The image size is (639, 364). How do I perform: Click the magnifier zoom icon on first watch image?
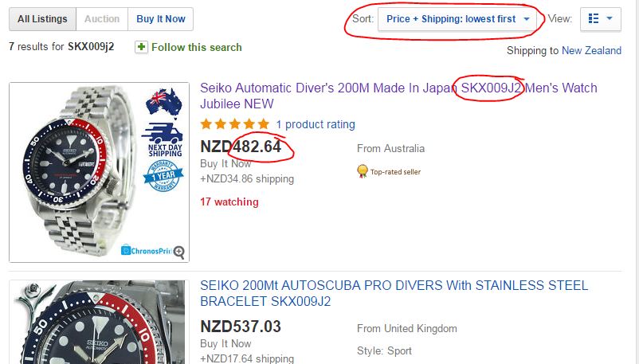[x=178, y=252]
